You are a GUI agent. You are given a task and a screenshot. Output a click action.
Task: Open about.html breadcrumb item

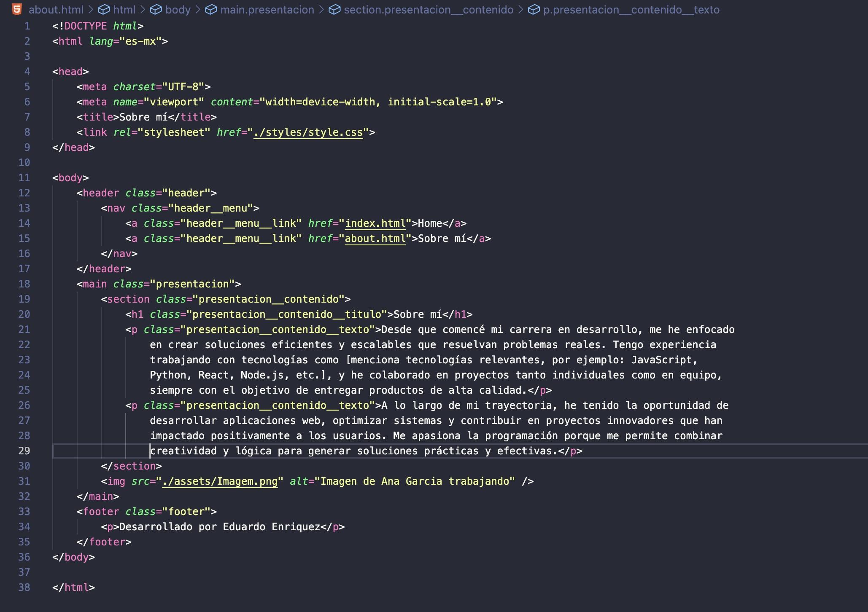56,10
